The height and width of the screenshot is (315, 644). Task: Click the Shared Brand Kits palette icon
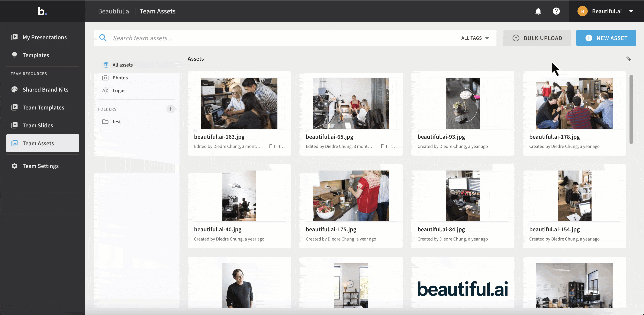point(15,90)
